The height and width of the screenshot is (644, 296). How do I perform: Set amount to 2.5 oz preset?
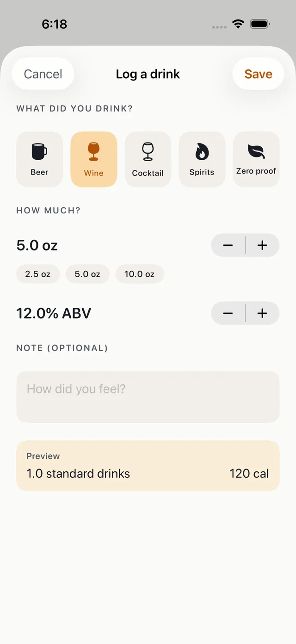[x=38, y=274]
